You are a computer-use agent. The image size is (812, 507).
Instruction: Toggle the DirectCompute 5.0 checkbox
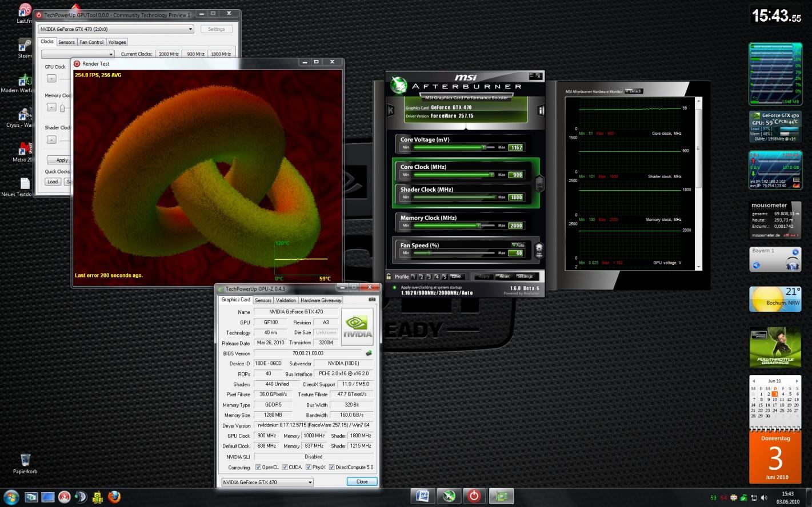(331, 467)
